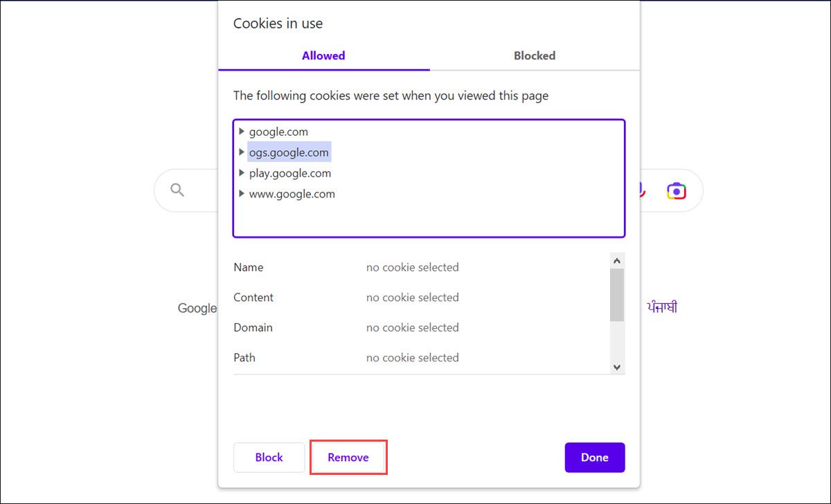Expand the highlighted ogs.google.com entry
The height and width of the screenshot is (504, 831).
coord(242,152)
